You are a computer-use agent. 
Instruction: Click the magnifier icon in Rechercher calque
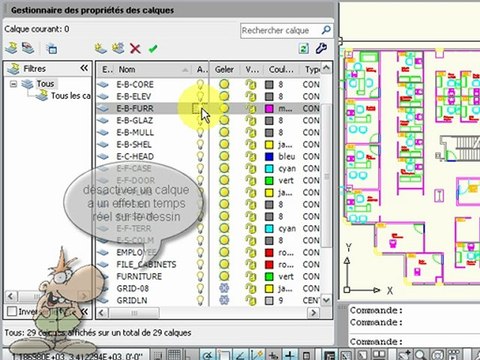click(326, 30)
